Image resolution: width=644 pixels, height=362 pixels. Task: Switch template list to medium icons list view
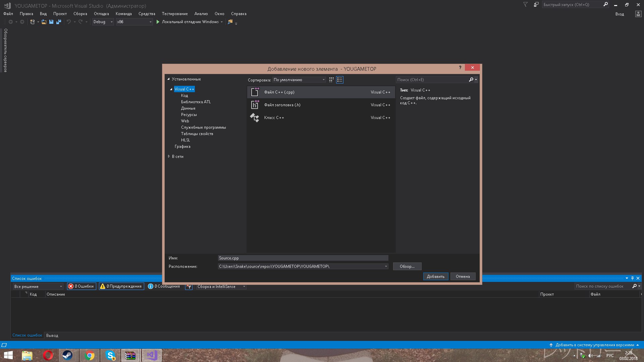[x=340, y=80]
